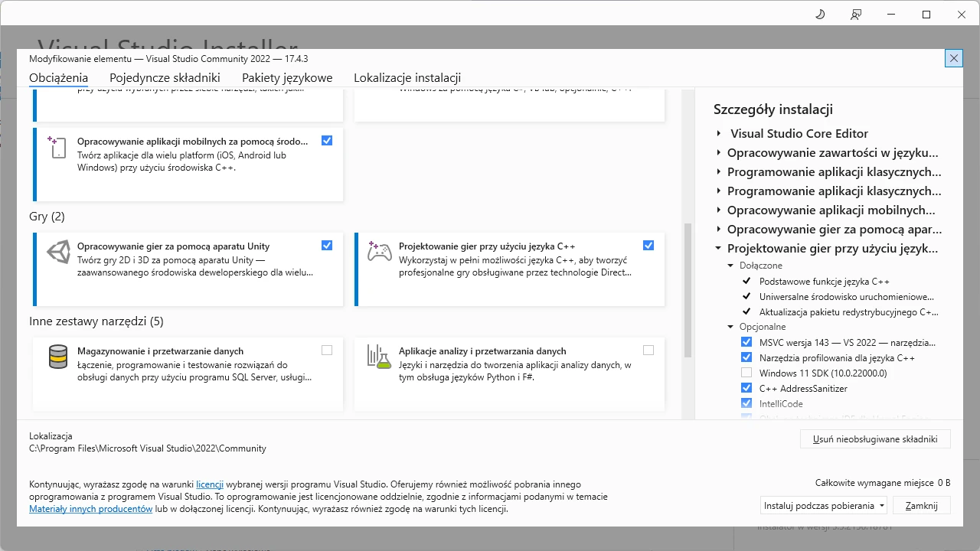Click the Gry (2) section heading
Viewport: 980px width, 551px height.
(x=47, y=217)
